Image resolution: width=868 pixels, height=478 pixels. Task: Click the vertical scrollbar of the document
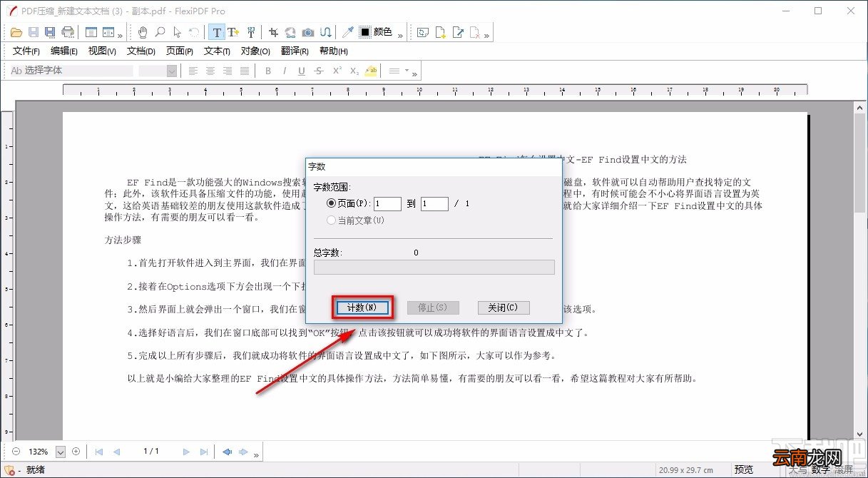click(860, 270)
